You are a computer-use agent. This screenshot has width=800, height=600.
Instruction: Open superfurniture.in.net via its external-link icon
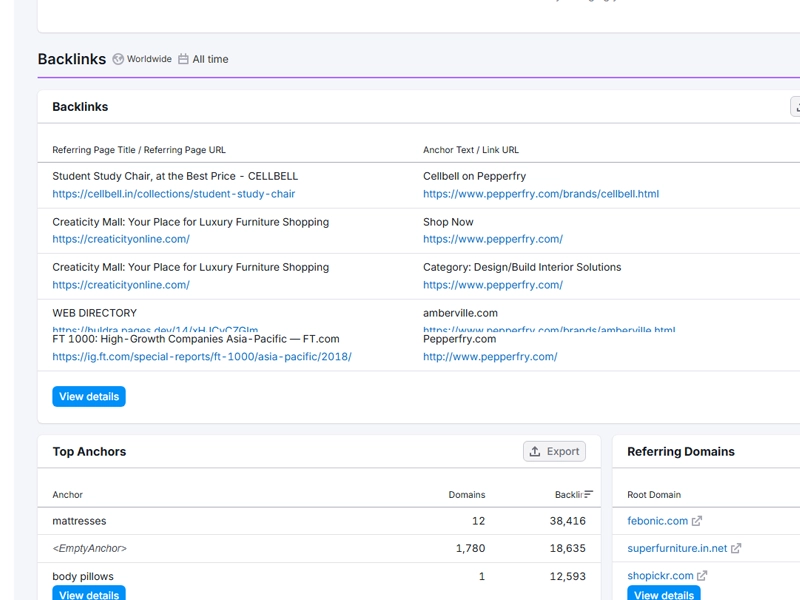pyautogui.click(x=736, y=548)
